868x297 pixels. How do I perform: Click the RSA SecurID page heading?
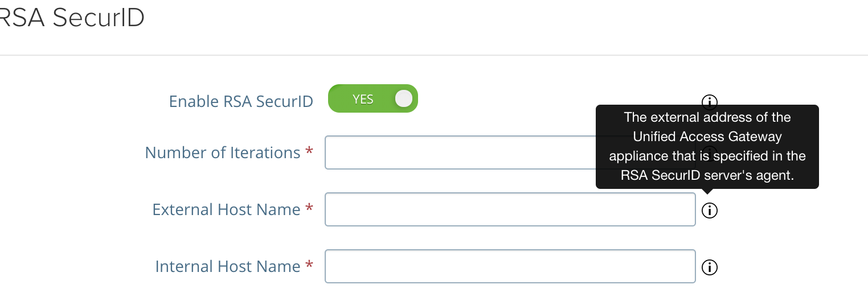(71, 18)
